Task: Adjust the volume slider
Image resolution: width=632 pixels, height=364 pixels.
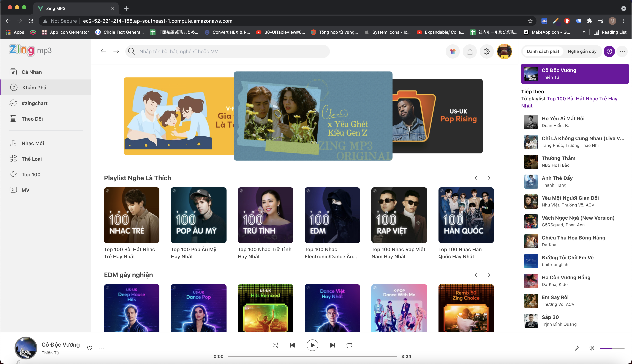Action: (612, 348)
